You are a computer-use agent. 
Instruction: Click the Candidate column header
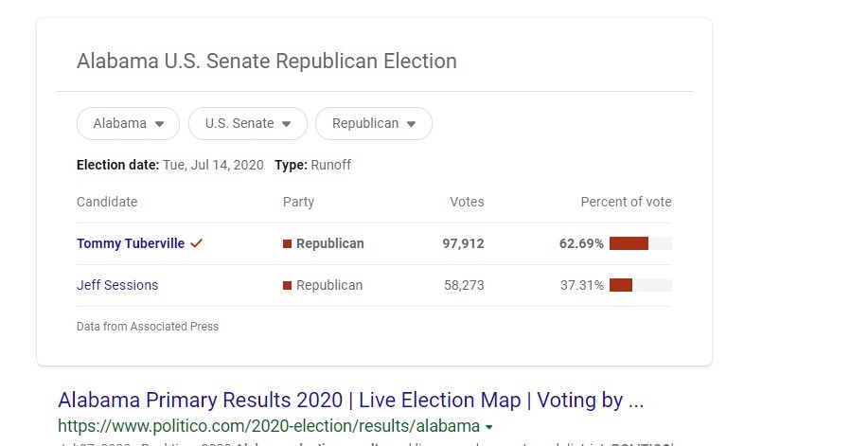[x=107, y=202]
